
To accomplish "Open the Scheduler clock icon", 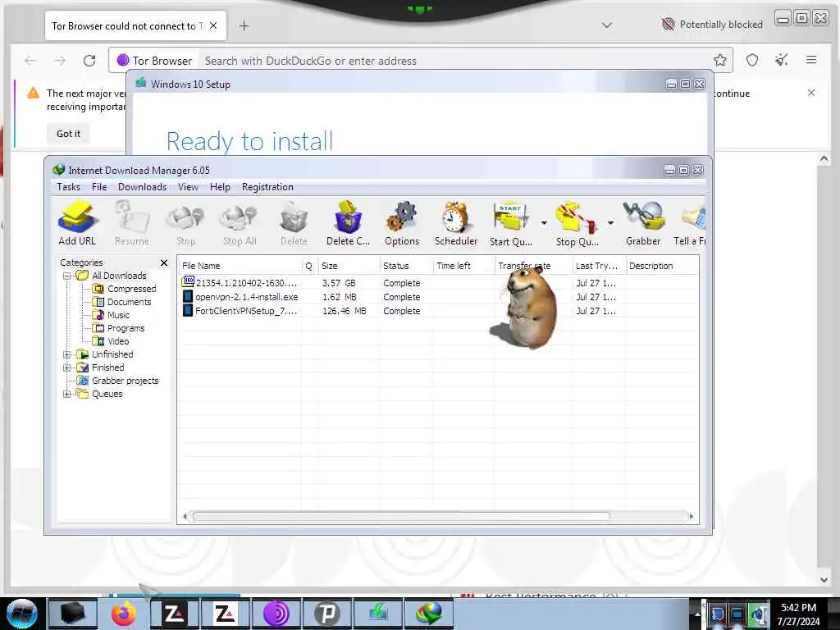I will pos(456,223).
